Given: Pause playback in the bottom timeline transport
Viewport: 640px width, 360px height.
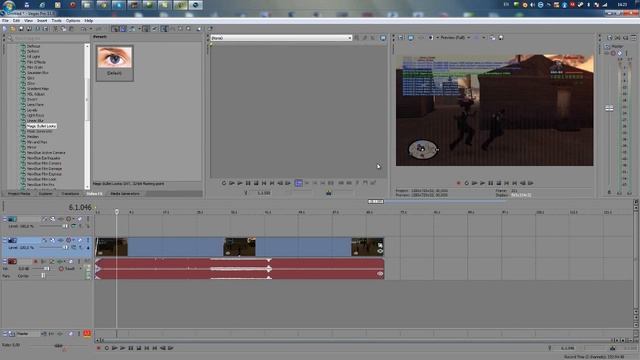Looking at the screenshot, I should [131, 348].
